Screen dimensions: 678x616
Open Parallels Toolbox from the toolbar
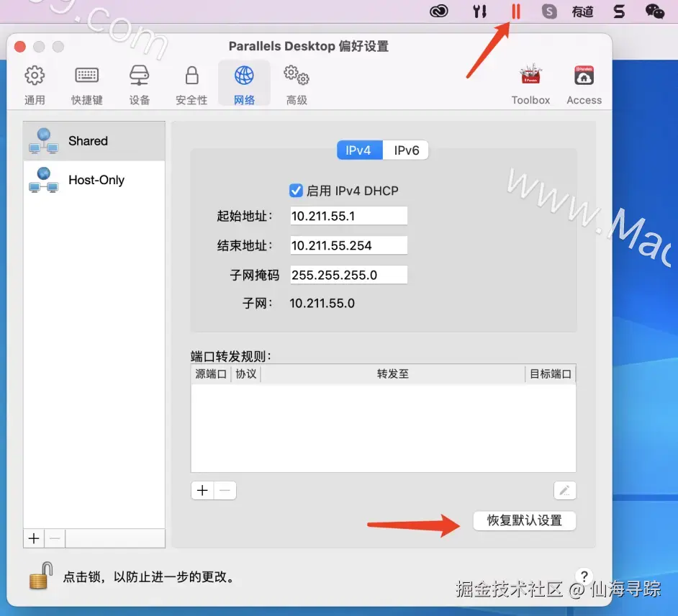530,85
